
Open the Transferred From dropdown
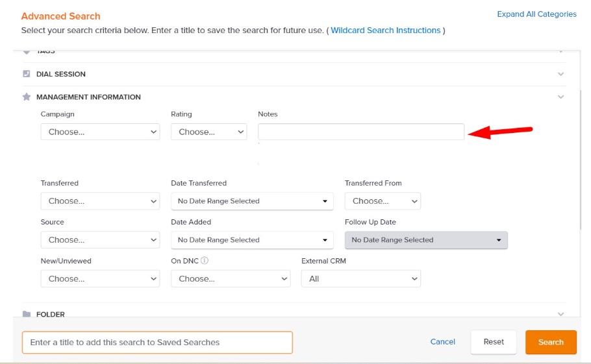383,201
